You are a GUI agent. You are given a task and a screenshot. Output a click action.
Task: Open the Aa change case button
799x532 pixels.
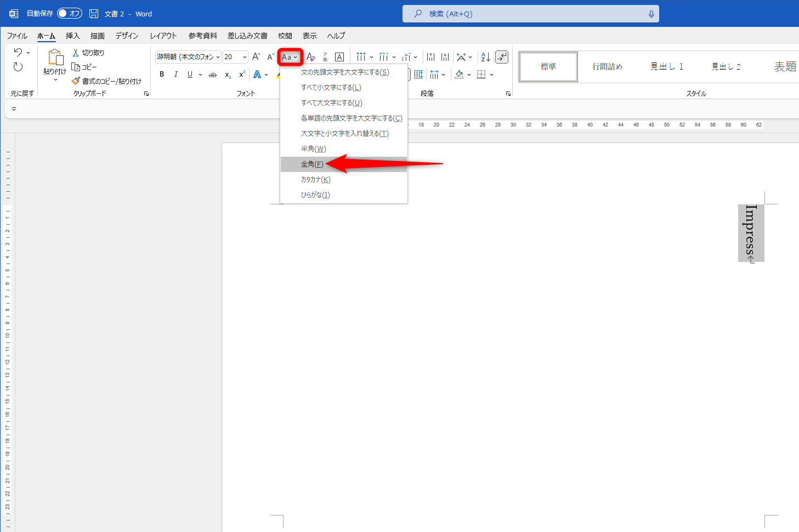(x=290, y=57)
